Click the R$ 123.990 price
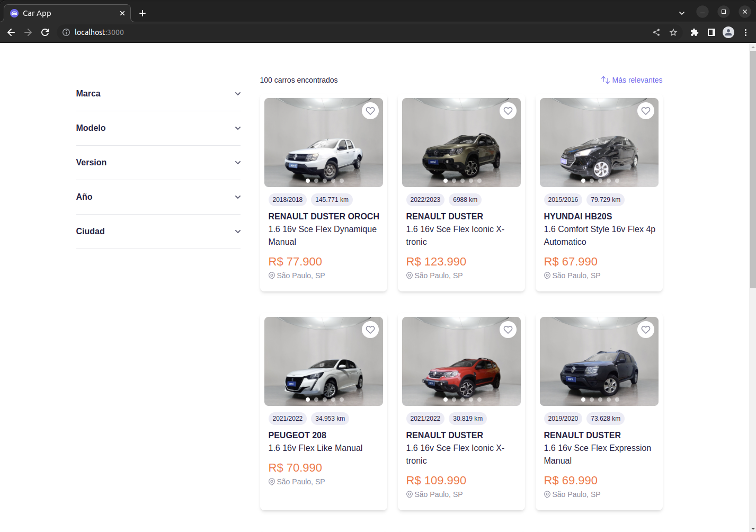The height and width of the screenshot is (532, 756). pyautogui.click(x=436, y=262)
